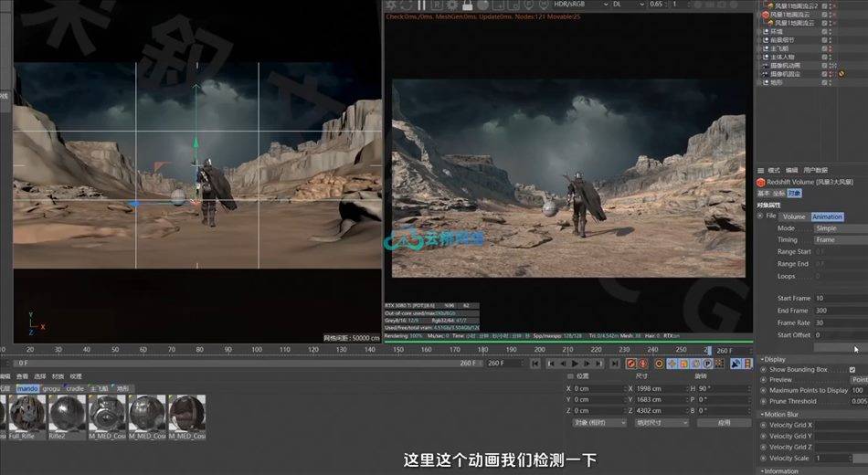Adjust Velocity Scale stepper arrows
This screenshot has width=868, height=475.
click(x=852, y=459)
